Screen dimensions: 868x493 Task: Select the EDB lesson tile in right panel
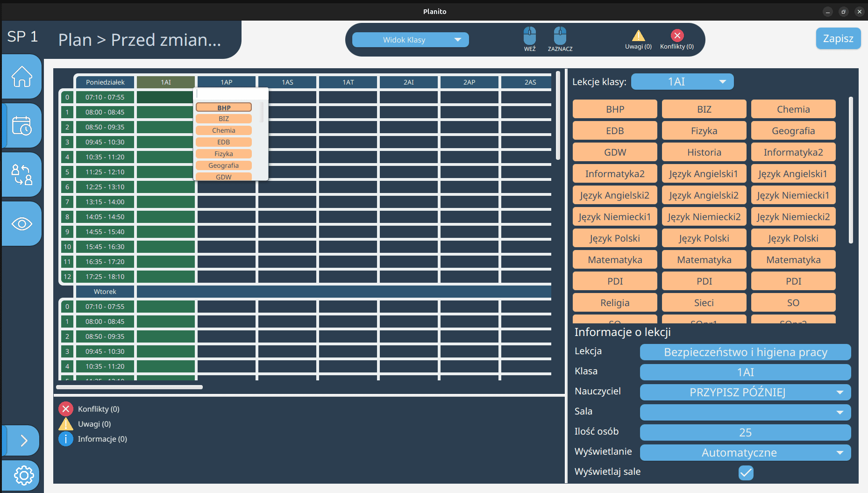(615, 131)
